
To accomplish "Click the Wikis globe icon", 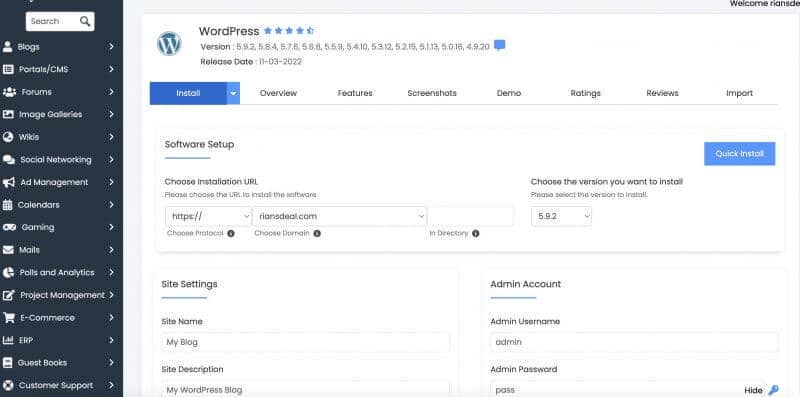I will coord(8,137).
